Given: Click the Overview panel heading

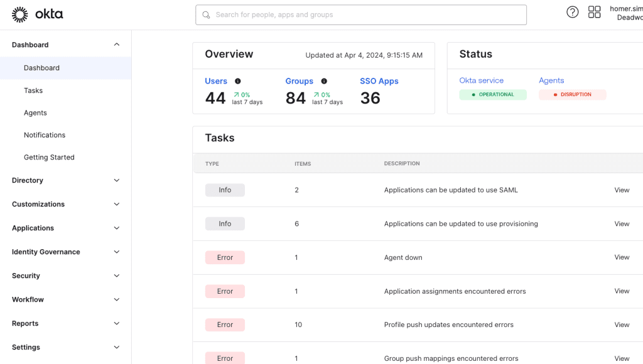Looking at the screenshot, I should tap(229, 54).
